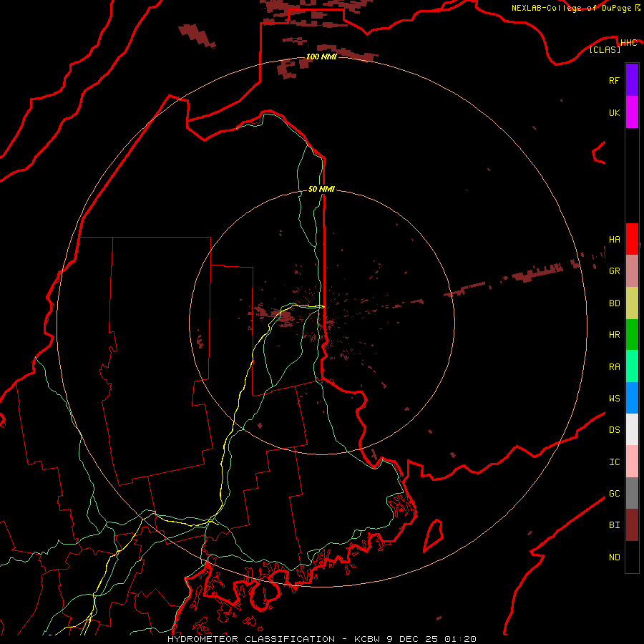Click the white DS legend color swatch
The image size is (644, 644).
click(632, 429)
